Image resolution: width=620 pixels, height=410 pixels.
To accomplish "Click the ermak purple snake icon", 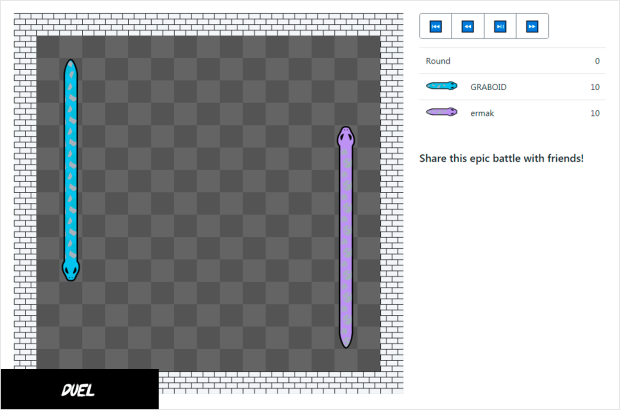I will pyautogui.click(x=442, y=112).
